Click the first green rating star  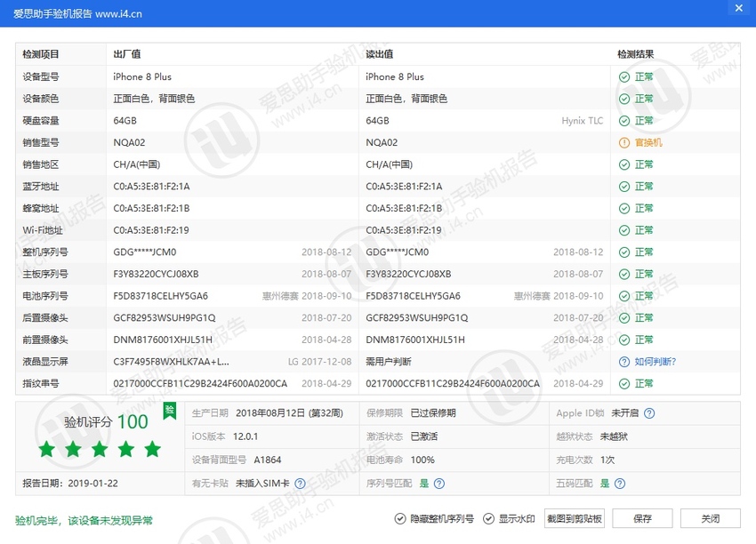[47, 449]
